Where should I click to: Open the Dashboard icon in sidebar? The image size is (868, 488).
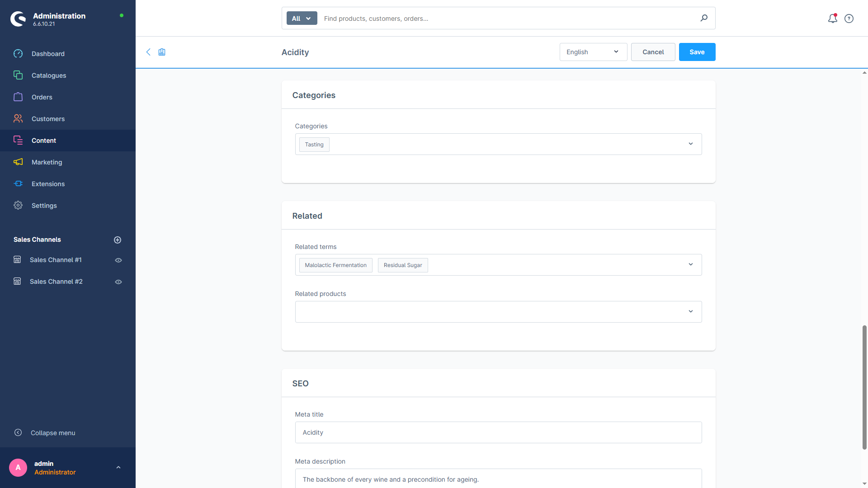click(x=18, y=54)
